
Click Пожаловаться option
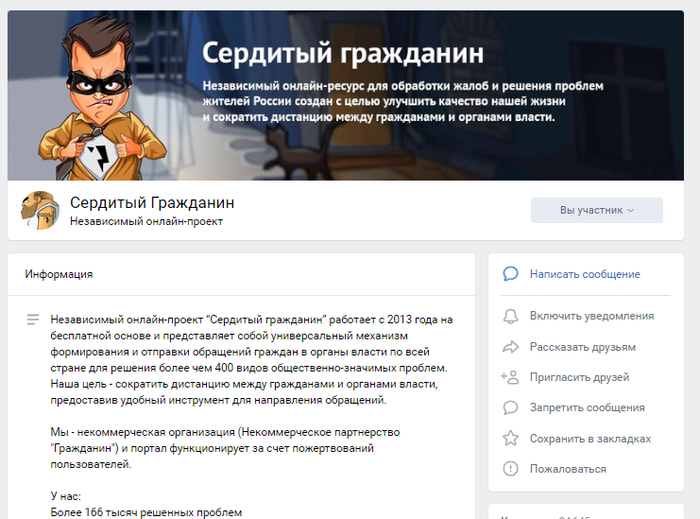568,469
